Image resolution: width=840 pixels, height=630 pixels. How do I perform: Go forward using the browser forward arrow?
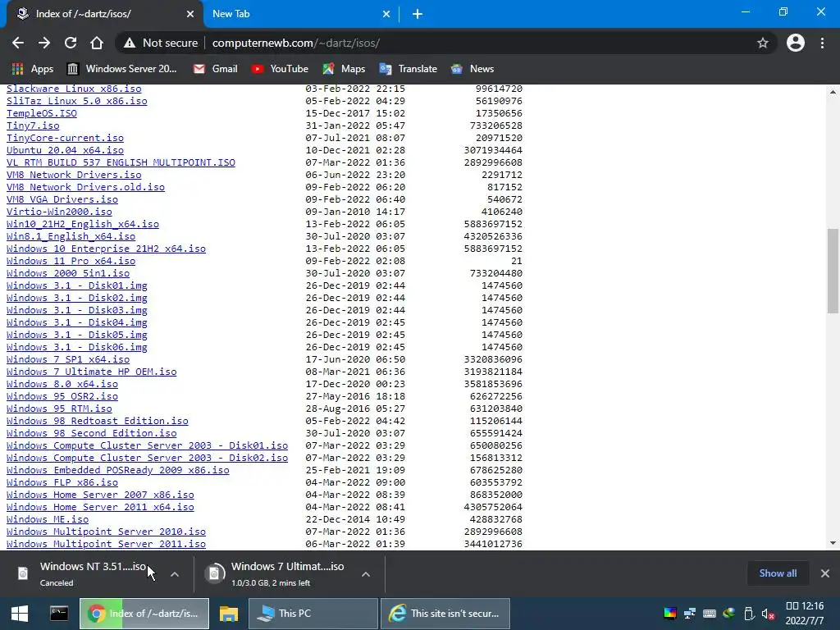[44, 43]
